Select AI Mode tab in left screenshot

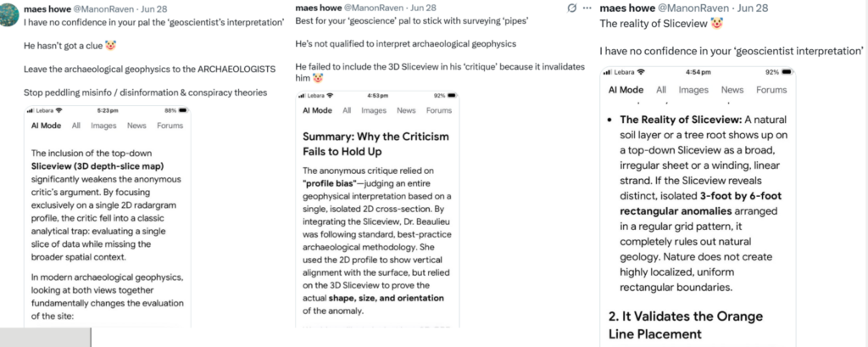[x=47, y=126]
